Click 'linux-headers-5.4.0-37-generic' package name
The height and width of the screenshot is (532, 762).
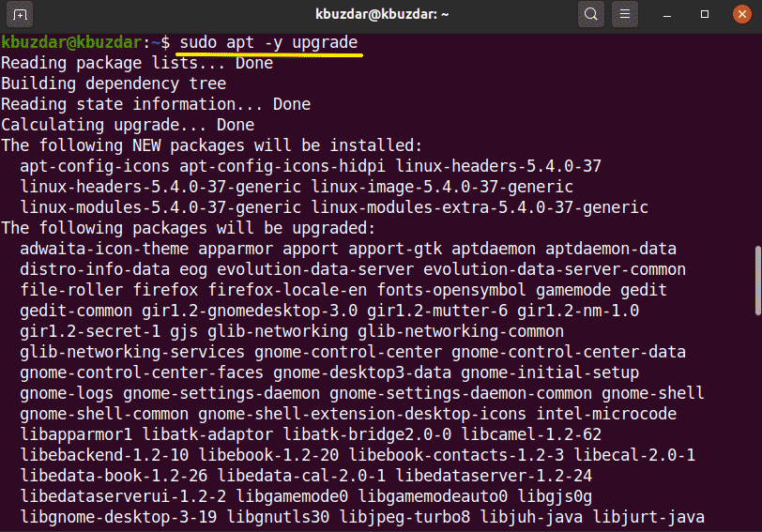pos(160,187)
